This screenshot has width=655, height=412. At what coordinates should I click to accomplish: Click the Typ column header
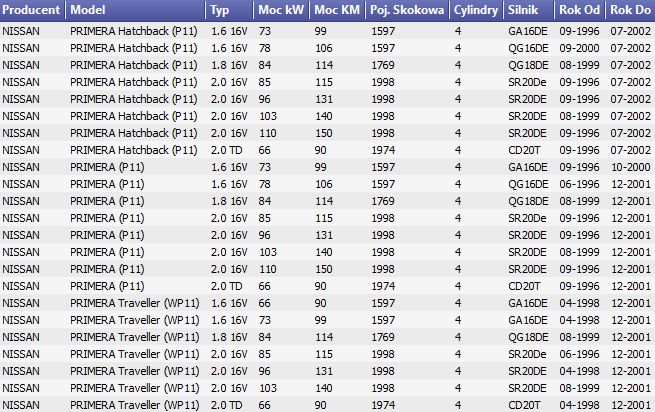point(229,10)
